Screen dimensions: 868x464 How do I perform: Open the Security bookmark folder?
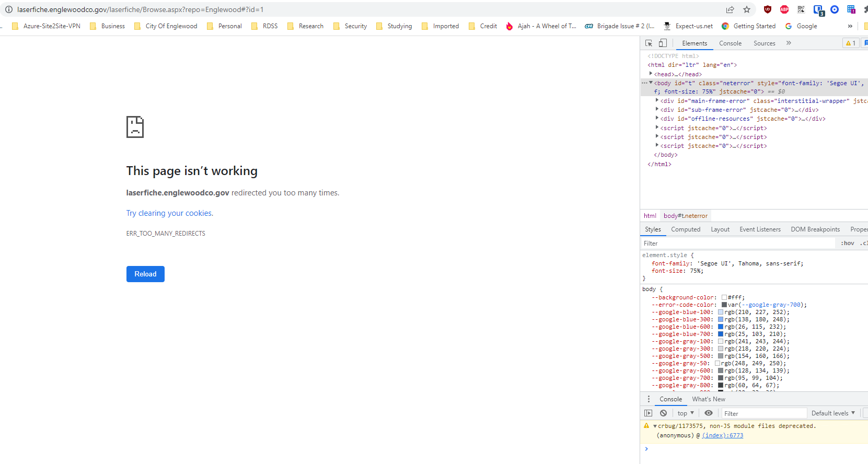pyautogui.click(x=350, y=26)
